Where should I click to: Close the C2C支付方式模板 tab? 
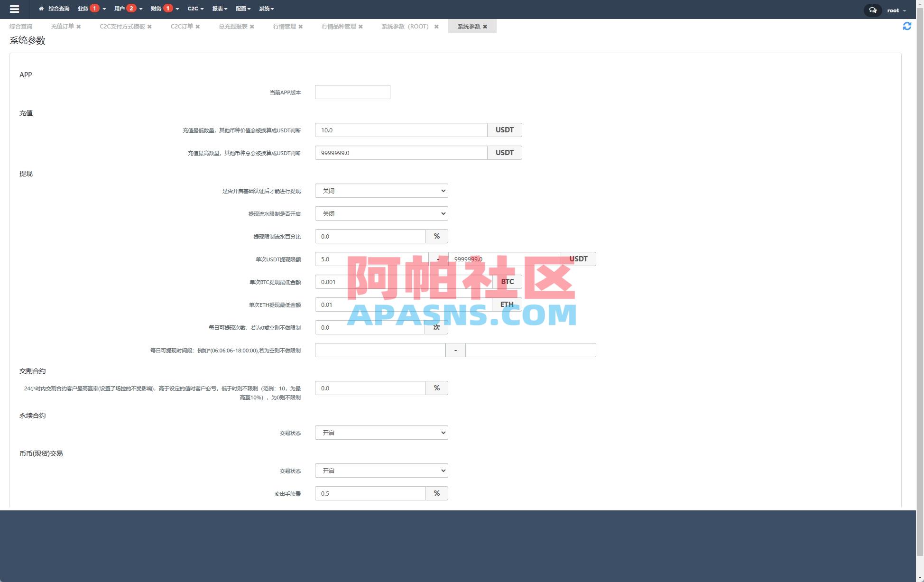150,27
